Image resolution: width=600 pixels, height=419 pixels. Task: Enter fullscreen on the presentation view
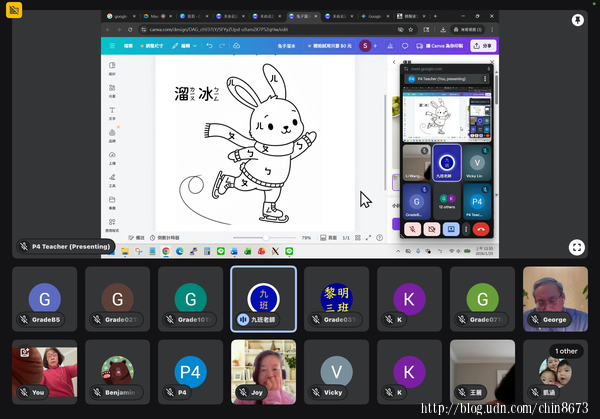click(577, 247)
